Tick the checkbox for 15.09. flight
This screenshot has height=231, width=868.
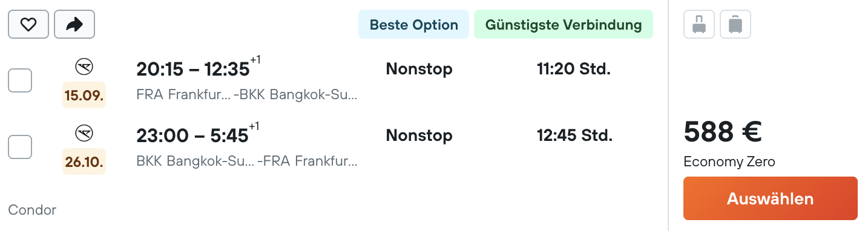20,80
